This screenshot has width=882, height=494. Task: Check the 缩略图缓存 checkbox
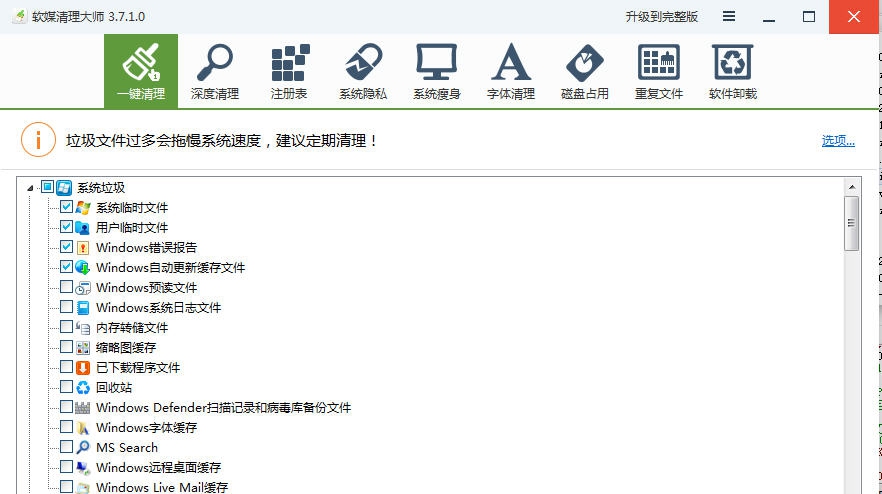66,347
